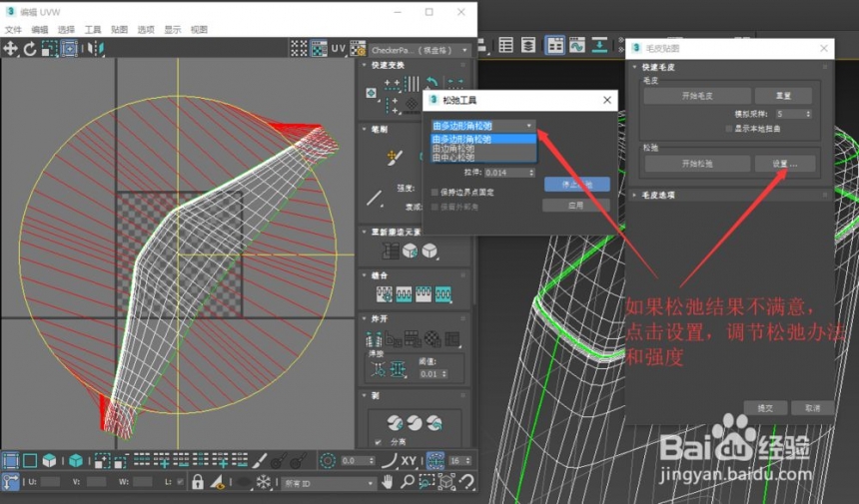Open the 选择 menu
This screenshot has height=504, width=859.
[x=66, y=30]
